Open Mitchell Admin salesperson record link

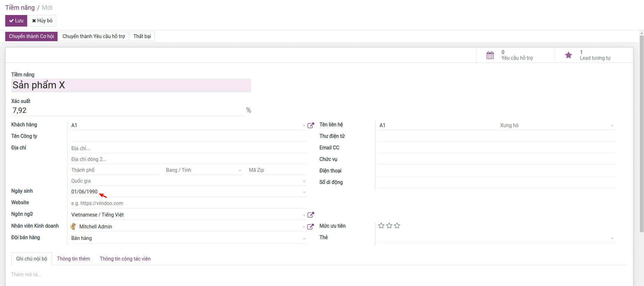pos(310,227)
